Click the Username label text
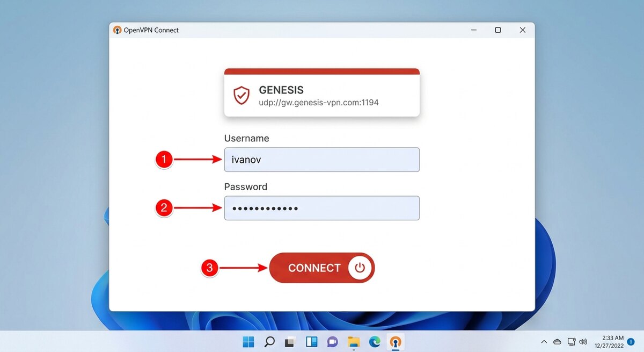Viewport: 644px width, 352px height. pyautogui.click(x=247, y=139)
